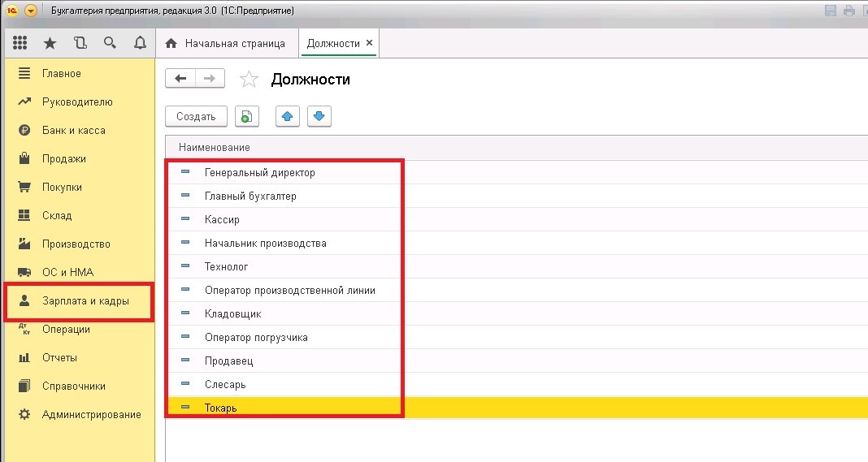
Task: Move the selected item up with the blue arrow
Action: pos(288,116)
